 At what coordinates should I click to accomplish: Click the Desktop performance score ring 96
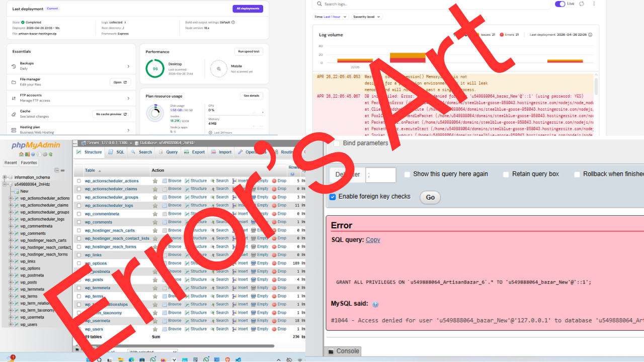click(x=155, y=68)
